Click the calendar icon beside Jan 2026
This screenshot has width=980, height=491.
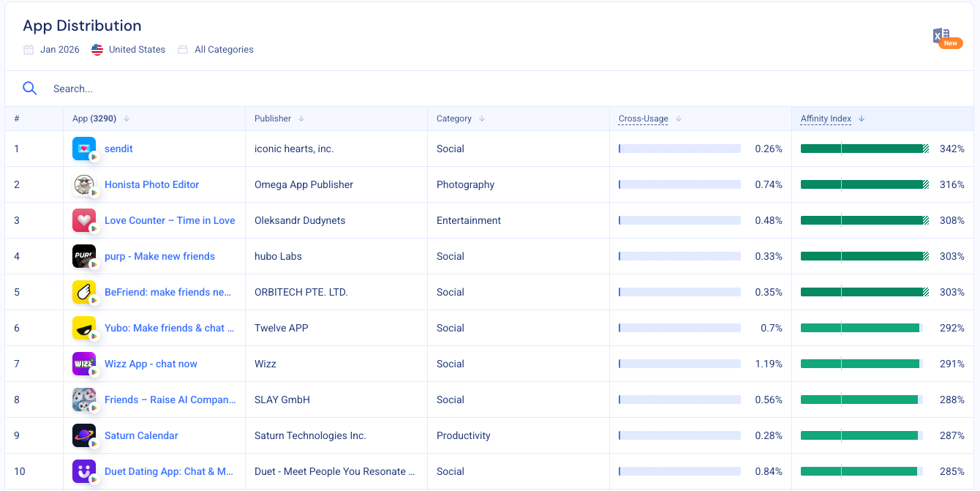29,50
